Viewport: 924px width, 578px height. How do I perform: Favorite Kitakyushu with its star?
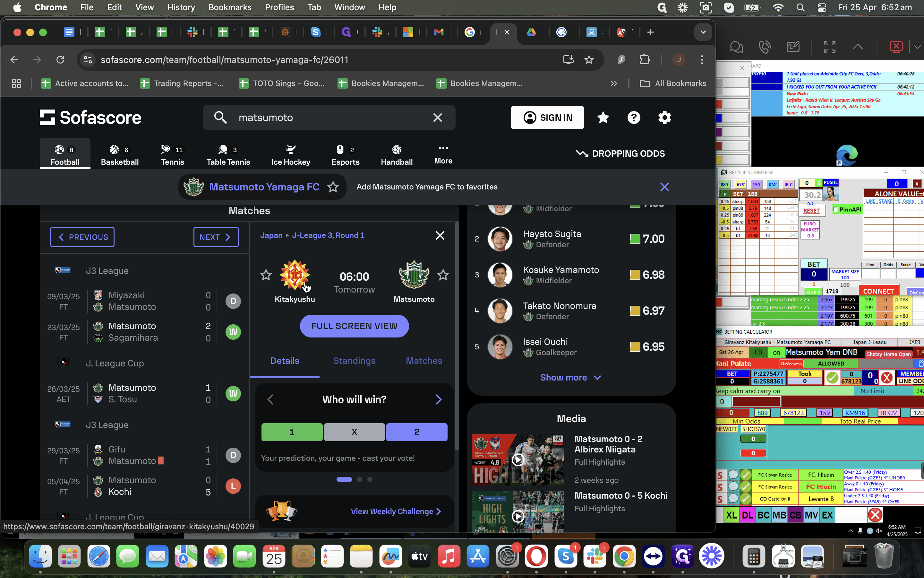tap(266, 275)
